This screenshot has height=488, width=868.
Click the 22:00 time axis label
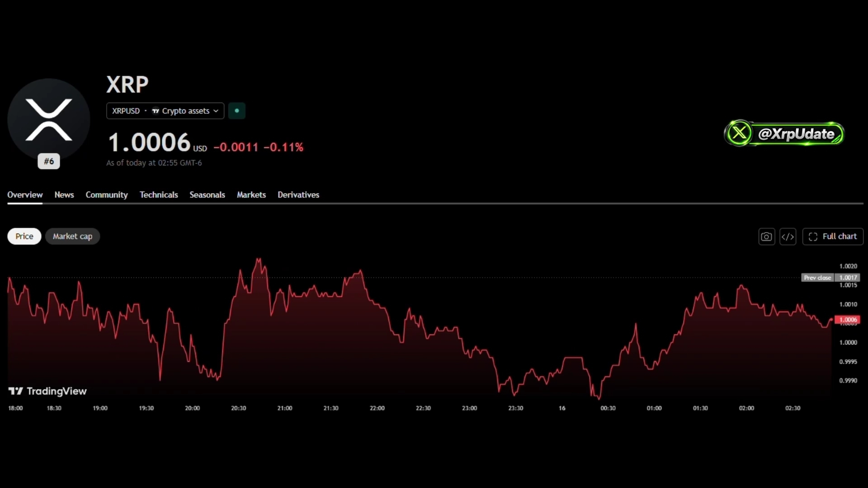point(377,408)
